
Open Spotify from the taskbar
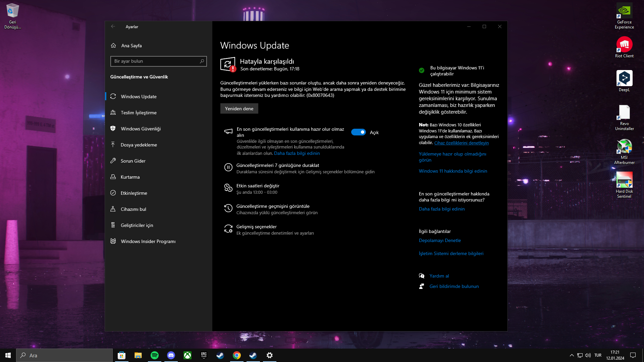coord(155,355)
